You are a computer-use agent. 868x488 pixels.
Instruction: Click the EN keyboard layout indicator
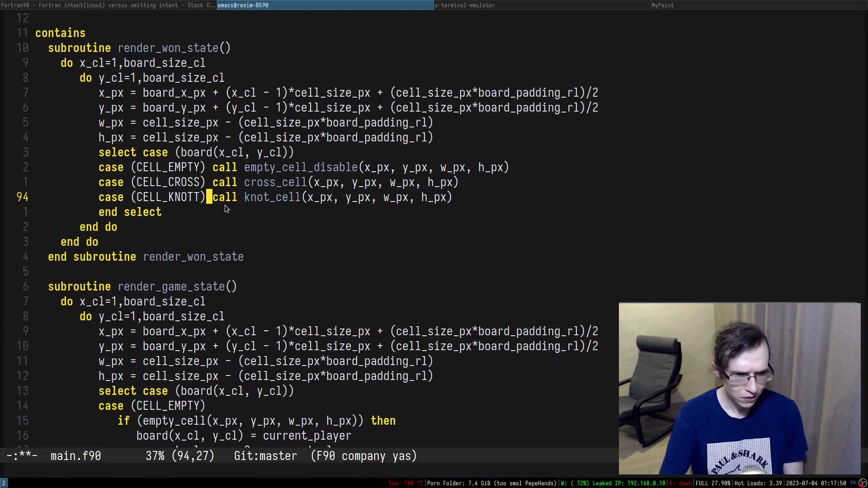click(853, 483)
